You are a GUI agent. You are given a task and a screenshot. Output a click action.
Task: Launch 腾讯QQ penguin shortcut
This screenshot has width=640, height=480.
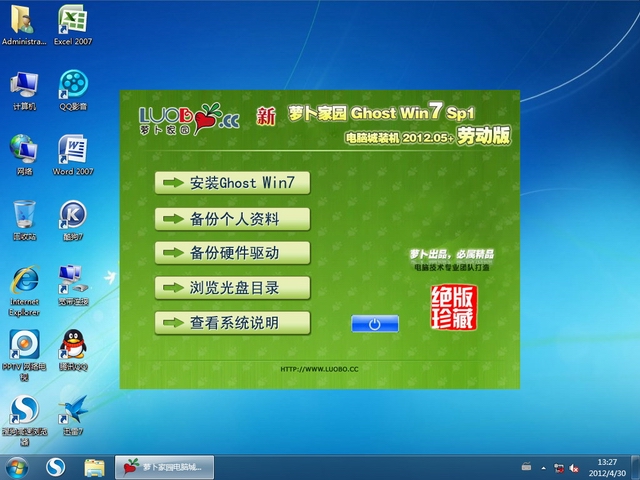tap(73, 350)
